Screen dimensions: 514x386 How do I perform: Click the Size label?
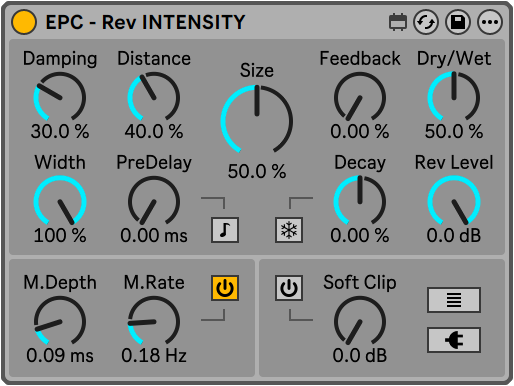coord(257,70)
